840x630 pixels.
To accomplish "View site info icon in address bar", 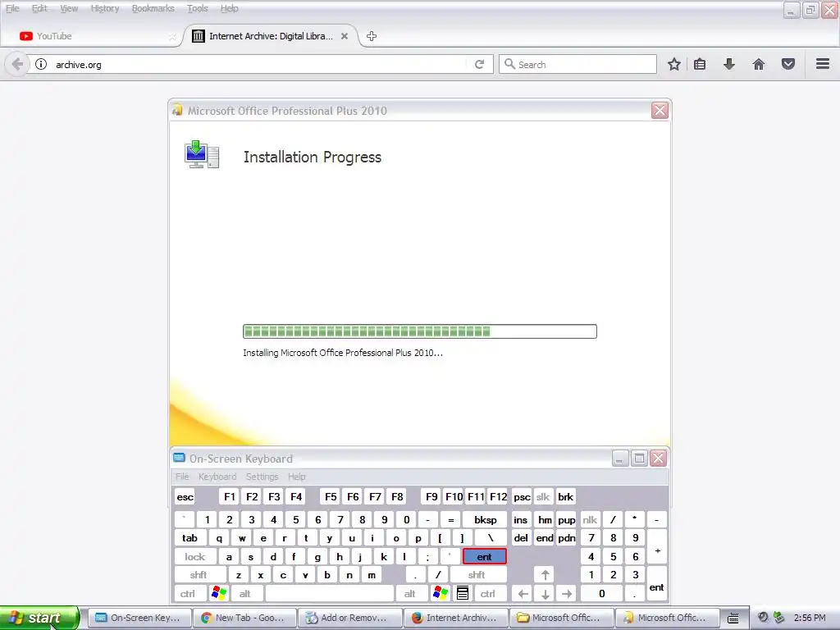I will (x=41, y=64).
